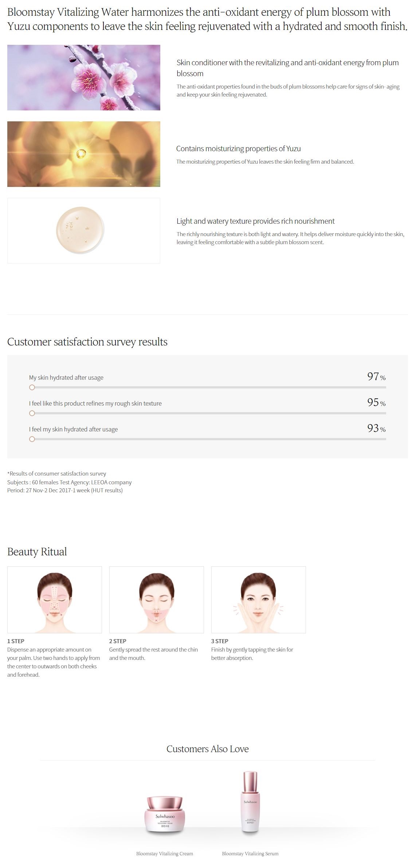Click 'Period: 27 Nov-2 Dec 2017-1 week (HUT results)'
Viewport: 416px width, 868px height.
pos(65,490)
